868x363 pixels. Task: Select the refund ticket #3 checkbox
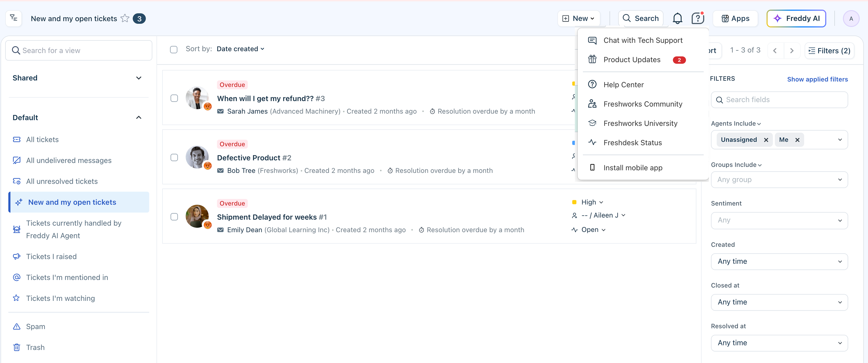[x=174, y=98]
